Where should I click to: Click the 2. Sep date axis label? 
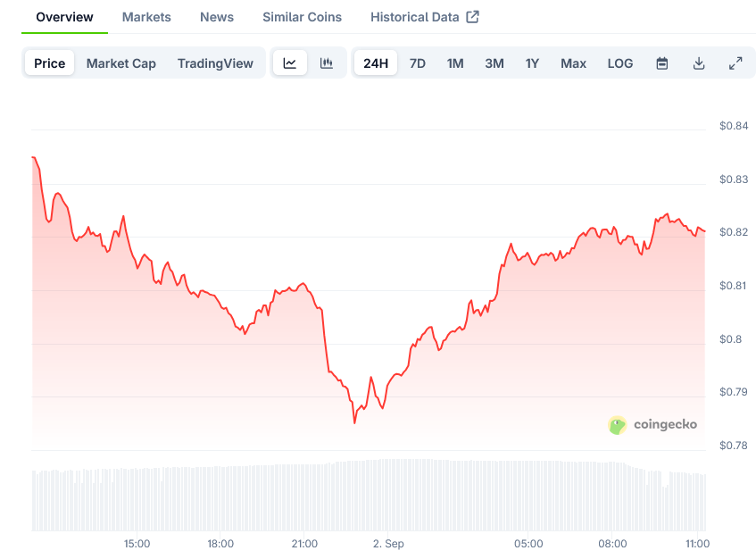click(x=388, y=544)
